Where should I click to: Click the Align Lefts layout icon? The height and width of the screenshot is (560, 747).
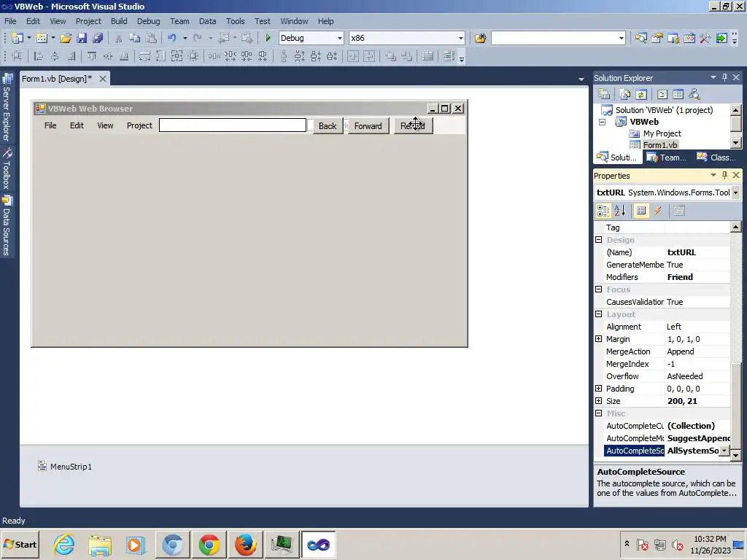coord(39,56)
